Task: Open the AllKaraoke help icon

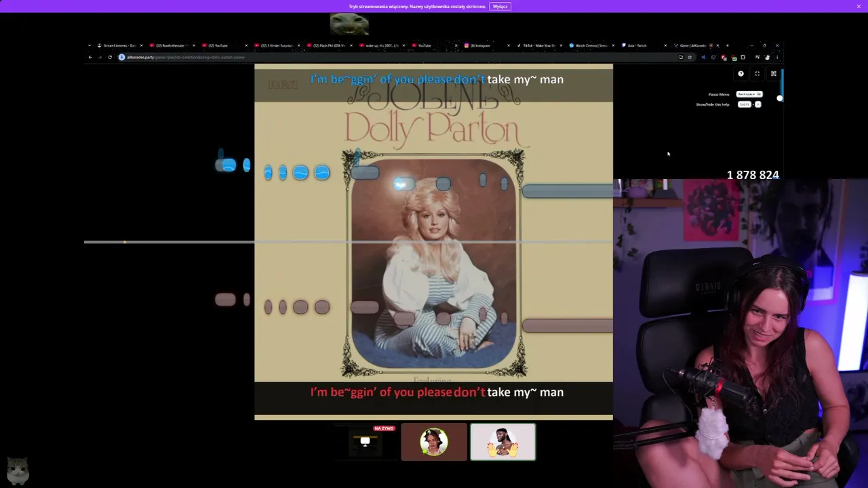Action: click(741, 74)
